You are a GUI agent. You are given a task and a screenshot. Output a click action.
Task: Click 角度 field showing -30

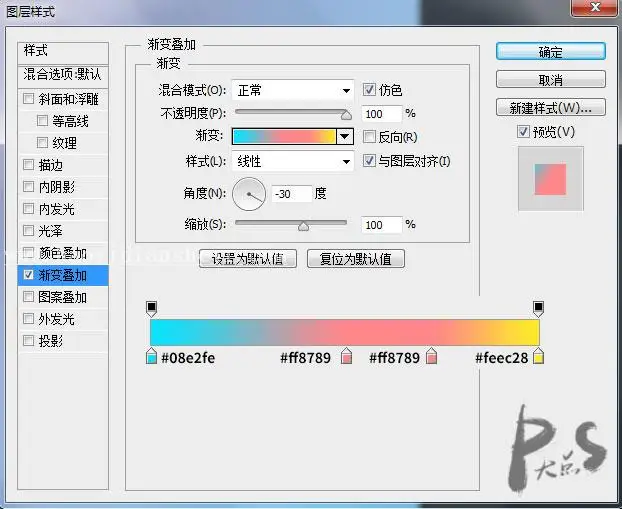point(292,194)
